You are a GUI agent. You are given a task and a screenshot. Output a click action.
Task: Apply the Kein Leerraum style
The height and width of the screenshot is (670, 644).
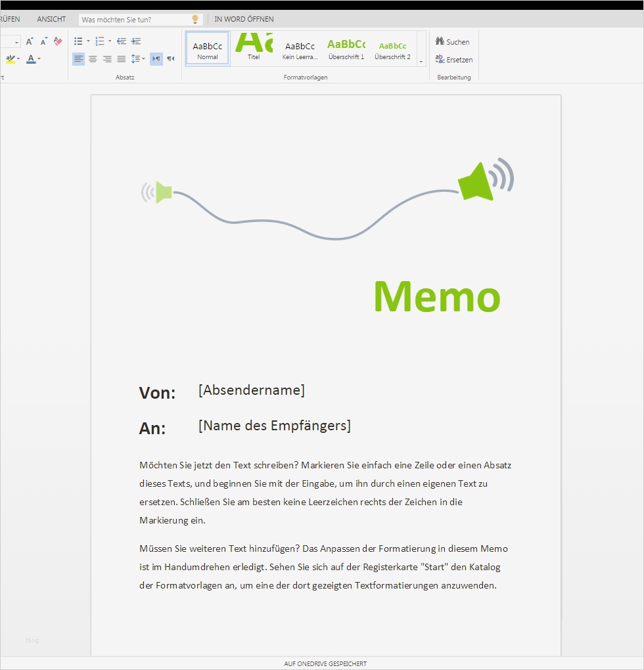(300, 49)
